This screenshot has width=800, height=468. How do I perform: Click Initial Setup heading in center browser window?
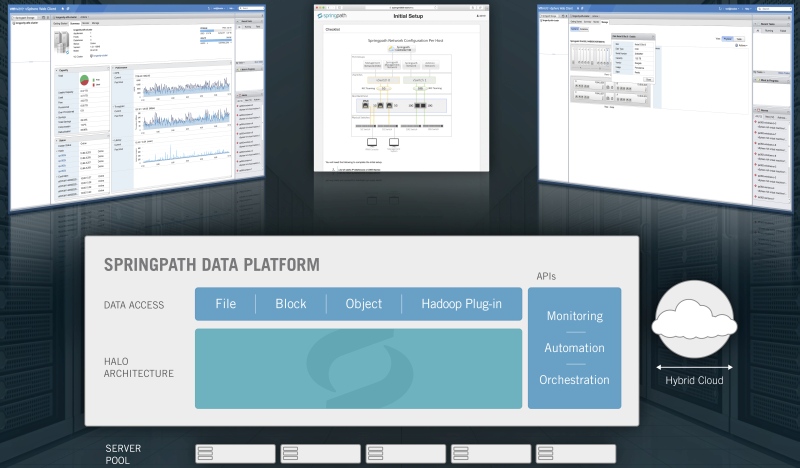(x=408, y=16)
